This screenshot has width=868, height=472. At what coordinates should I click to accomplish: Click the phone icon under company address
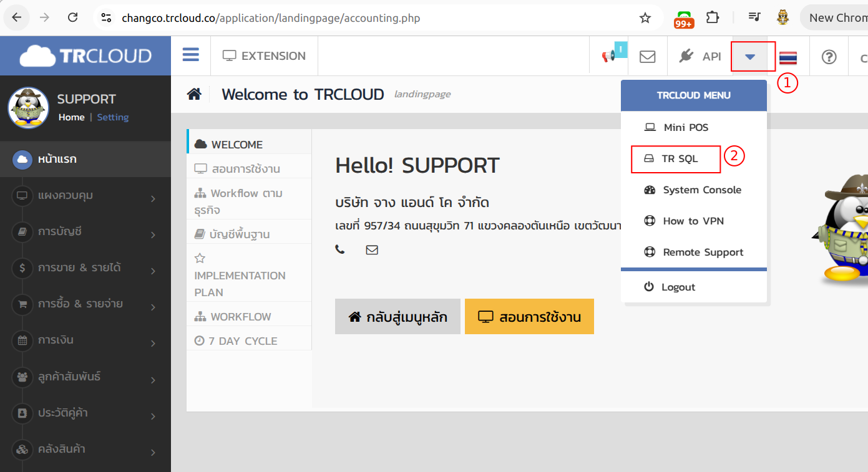(340, 250)
